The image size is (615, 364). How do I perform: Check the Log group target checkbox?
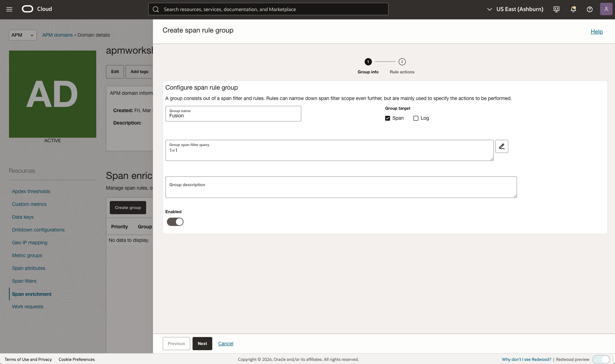[416, 118]
